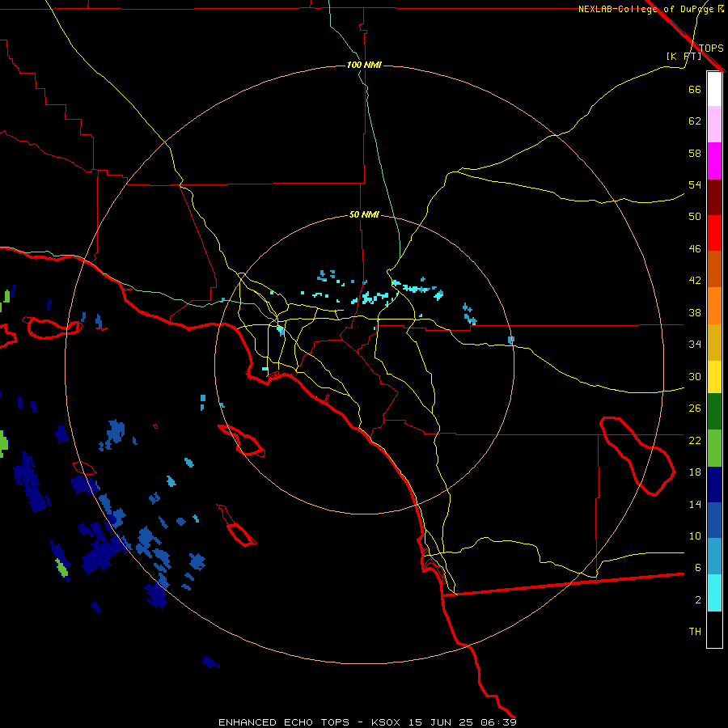Click the dark orange 42 kft legend swatch
728x728 pixels.
tap(714, 269)
